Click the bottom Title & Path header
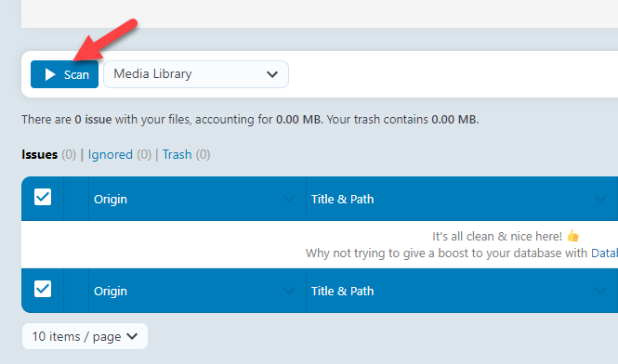The image size is (618, 364). pos(342,291)
